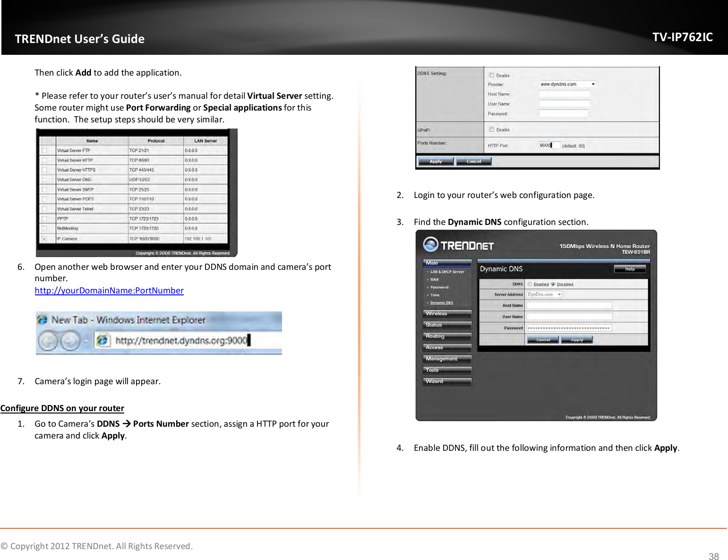Screen dimensions: 728x560
Task: Click the camera Password input field
Action: (564, 113)
